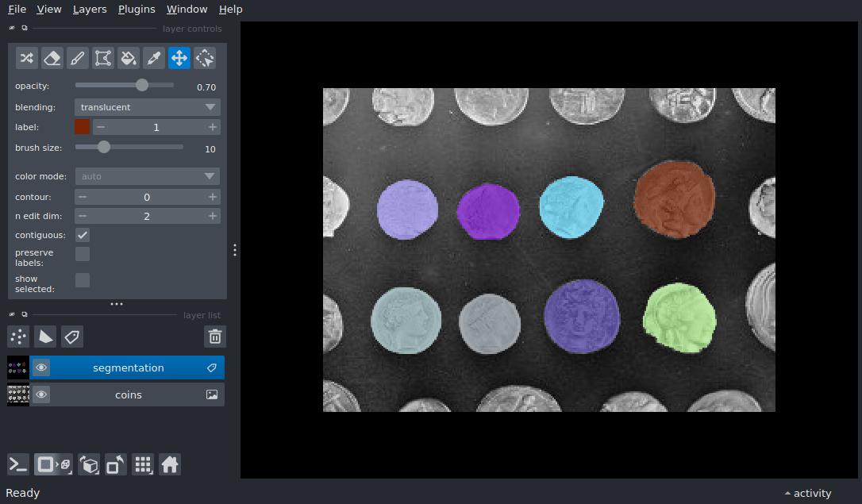862x504 pixels.
Task: Toggle 2D/3D view mode
Action: (53, 465)
